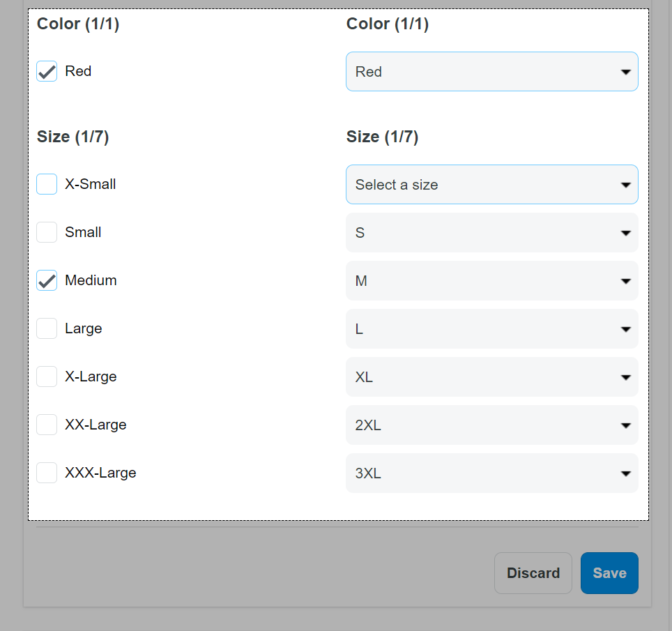This screenshot has height=631, width=672.
Task: Uncheck the Medium size checkbox
Action: click(47, 280)
